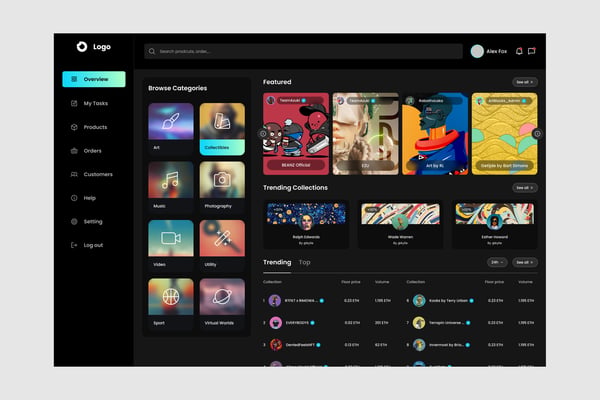Click the Customers icon in the sidebar

74,174
